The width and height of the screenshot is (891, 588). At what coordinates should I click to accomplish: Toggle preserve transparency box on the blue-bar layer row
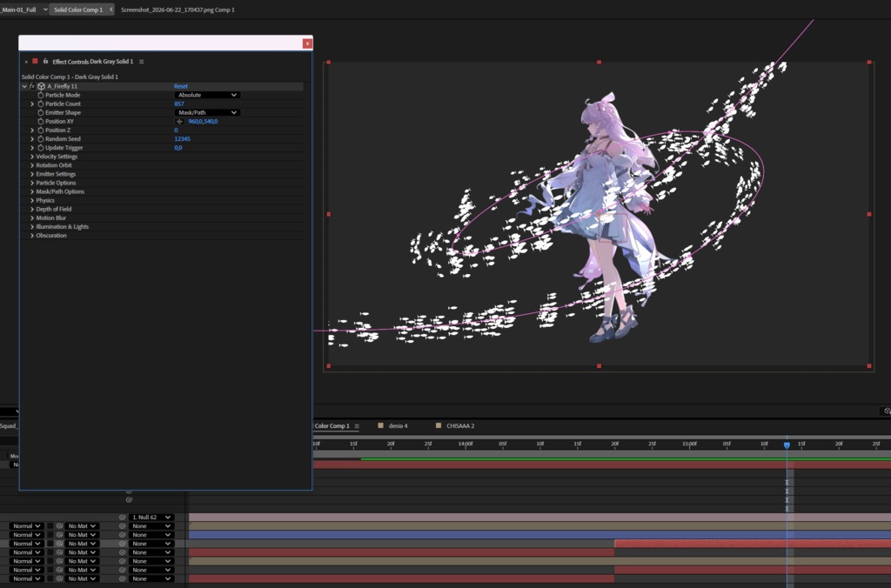50,535
